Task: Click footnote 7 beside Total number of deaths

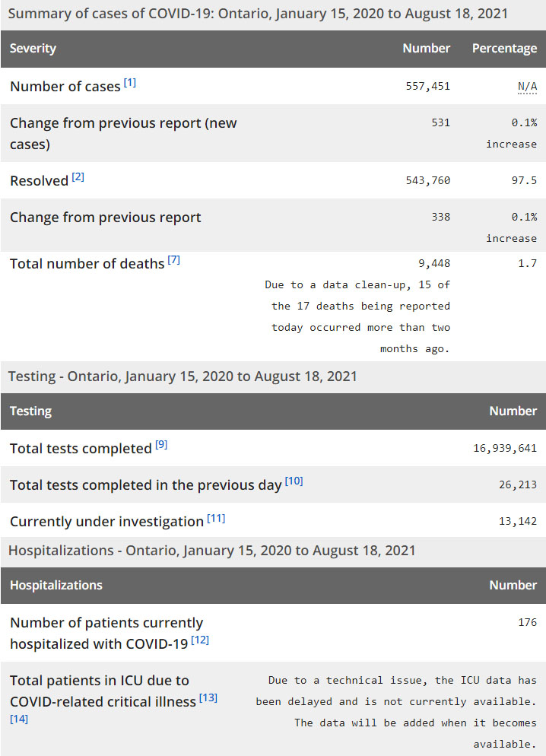Action: click(x=173, y=260)
